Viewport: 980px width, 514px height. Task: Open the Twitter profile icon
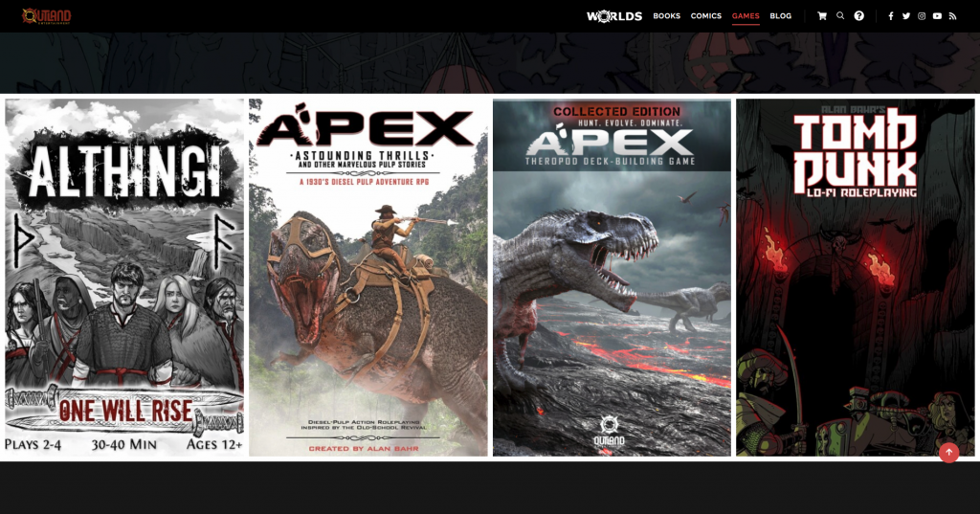(x=906, y=16)
